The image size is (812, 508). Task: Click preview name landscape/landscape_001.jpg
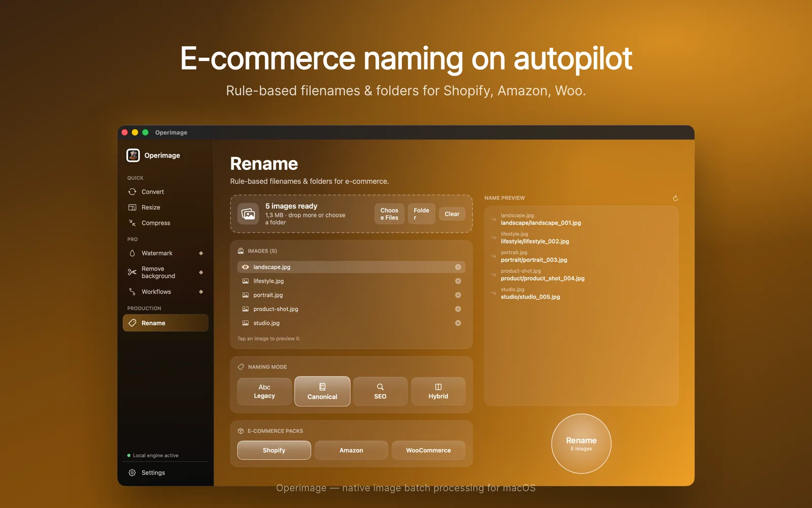click(x=541, y=223)
